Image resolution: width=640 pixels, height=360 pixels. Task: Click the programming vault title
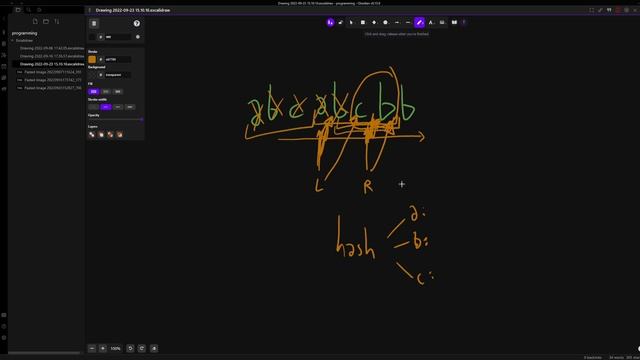[24, 33]
